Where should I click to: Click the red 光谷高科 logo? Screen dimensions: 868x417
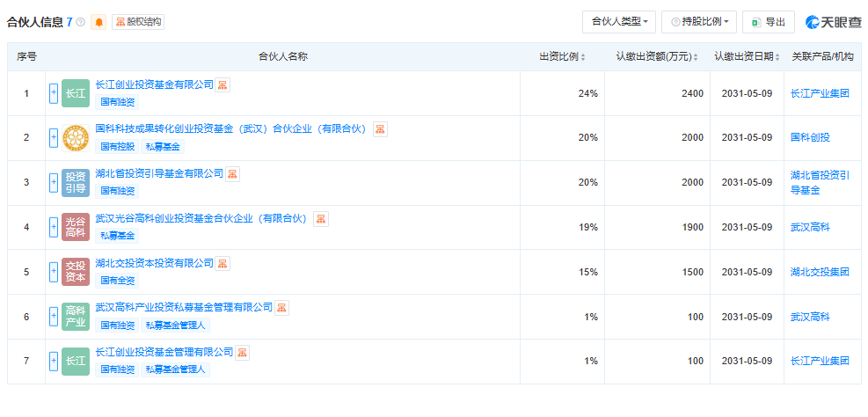(76, 227)
